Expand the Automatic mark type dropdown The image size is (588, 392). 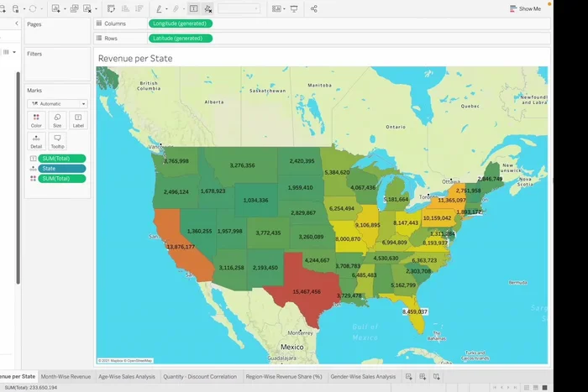pos(57,103)
